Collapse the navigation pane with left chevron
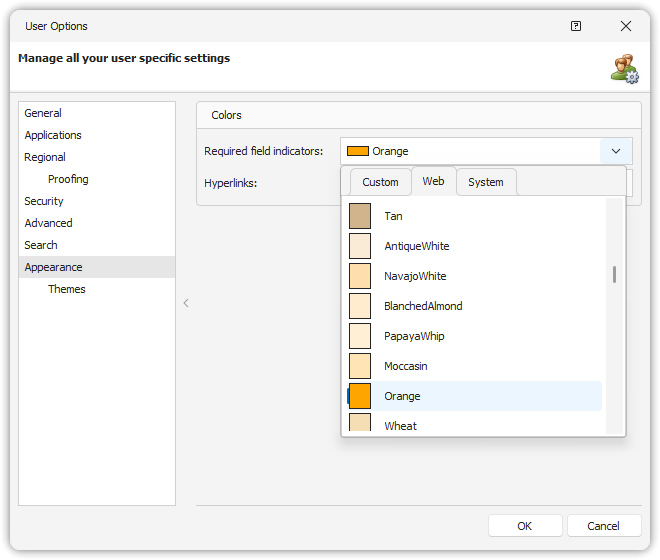This screenshot has width=660, height=560. tap(186, 303)
